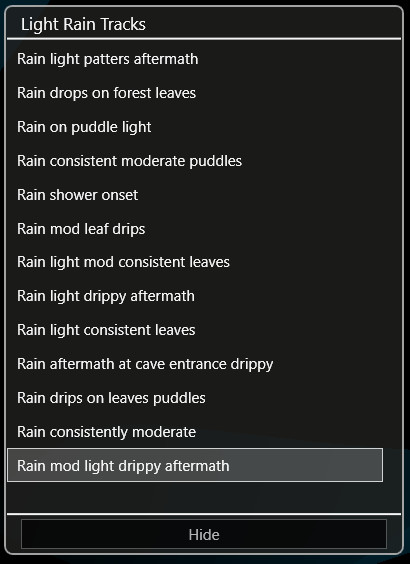Screen dimensions: 410x564
Task: Choose the Rain consistently moderate track
Action: click(x=195, y=432)
